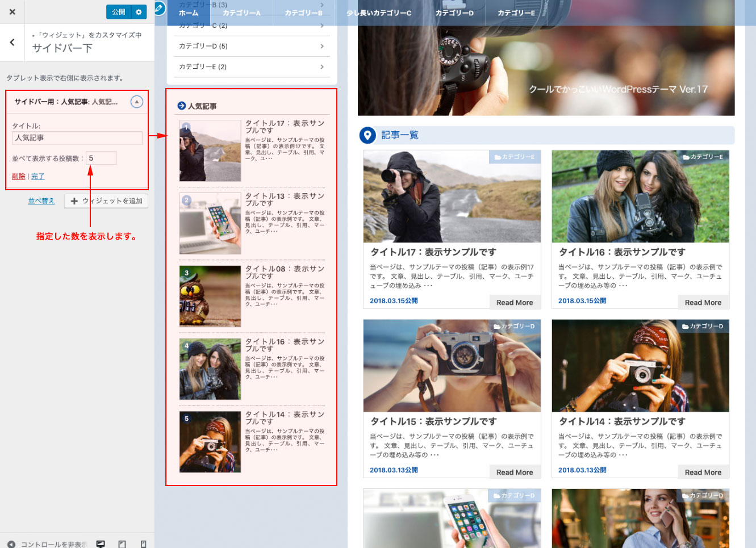Screen dimensions: 756x548
Task: Open カテゴリーA in the navigation bar
Action: coord(241,12)
